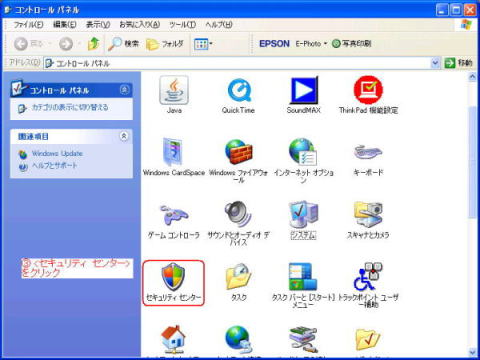Click the Windows Update link

point(57,153)
